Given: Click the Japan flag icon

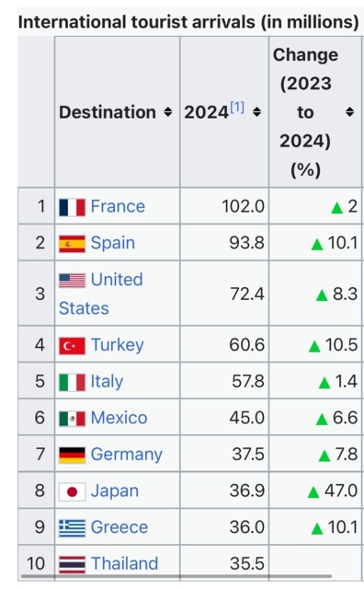Looking at the screenshot, I should pyautogui.click(x=72, y=491).
